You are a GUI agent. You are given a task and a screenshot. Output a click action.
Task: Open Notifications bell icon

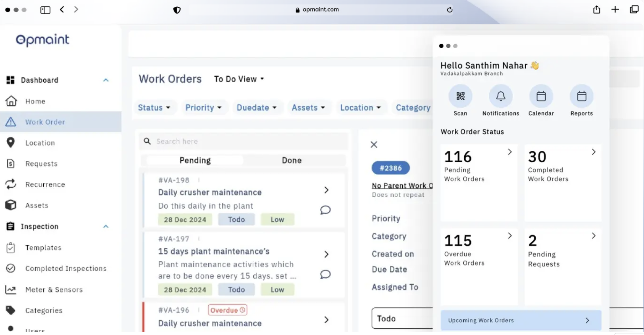point(500,96)
